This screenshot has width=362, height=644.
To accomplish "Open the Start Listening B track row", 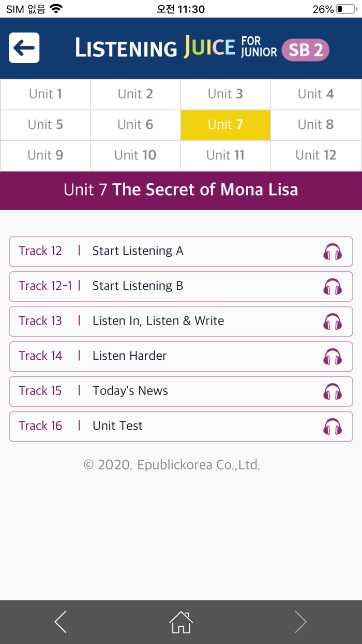I will [x=155, y=286].
